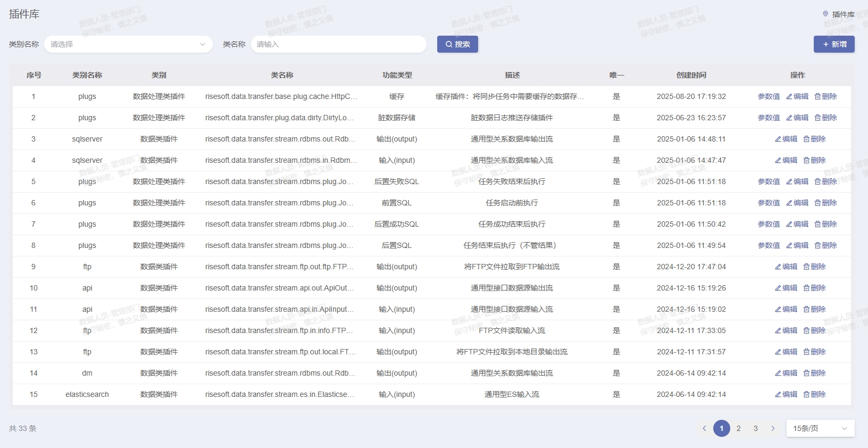This screenshot has width=868, height=448.
Task: Click the edit icon for row 9 ftp plugin
Action: [x=778, y=267]
